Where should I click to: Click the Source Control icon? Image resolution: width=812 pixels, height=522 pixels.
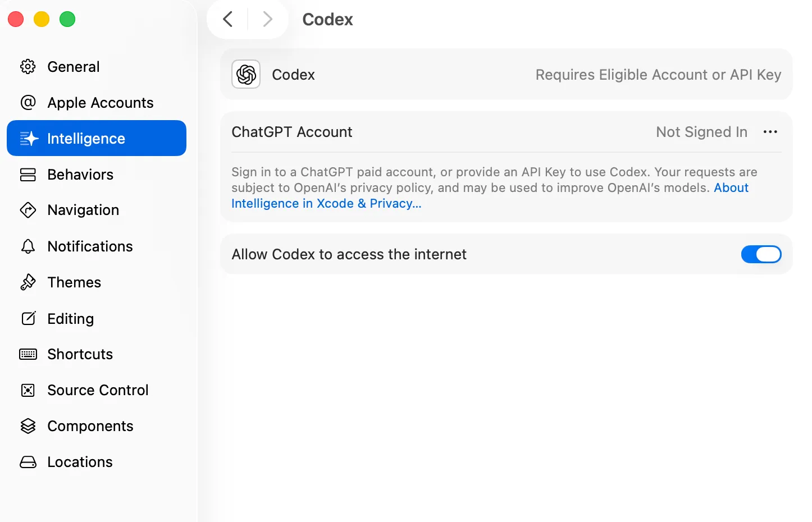(x=28, y=390)
